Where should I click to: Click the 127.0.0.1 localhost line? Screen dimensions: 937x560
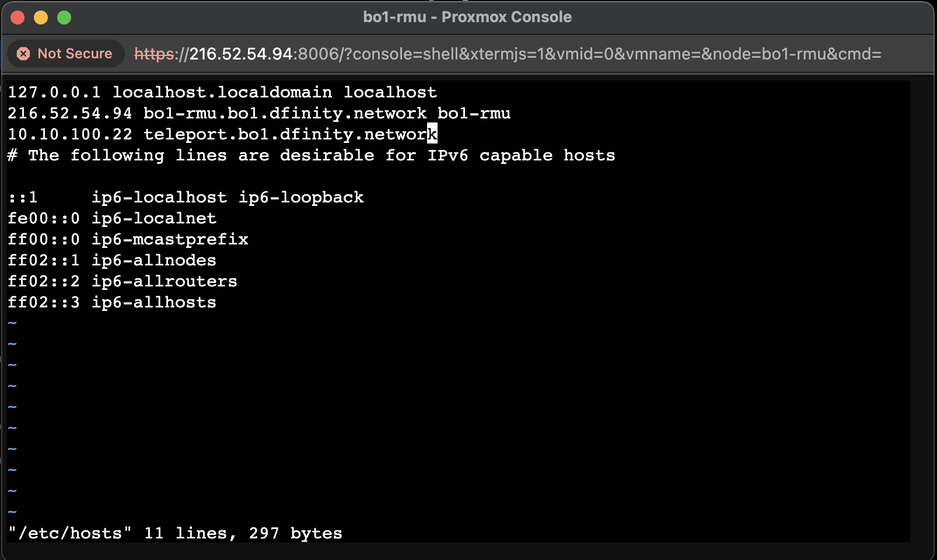[x=222, y=92]
